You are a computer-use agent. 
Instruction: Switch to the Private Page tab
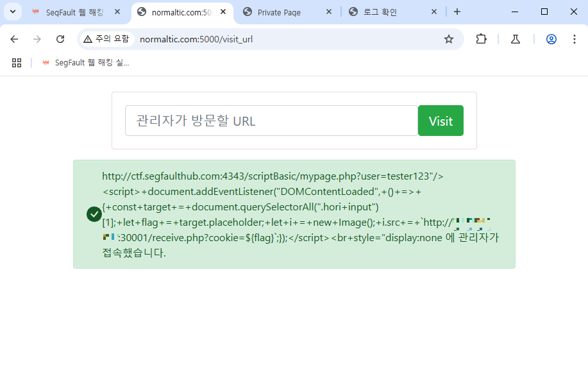tap(279, 12)
